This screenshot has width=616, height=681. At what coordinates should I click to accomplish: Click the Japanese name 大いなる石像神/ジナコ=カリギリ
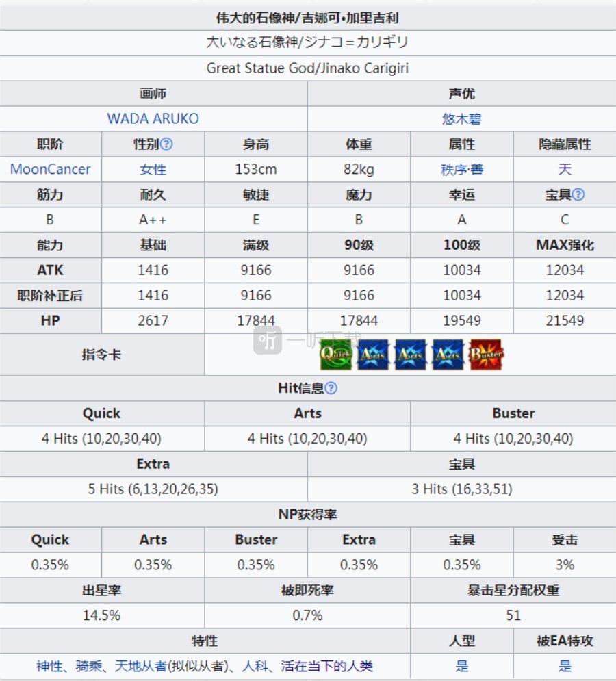pos(307,42)
